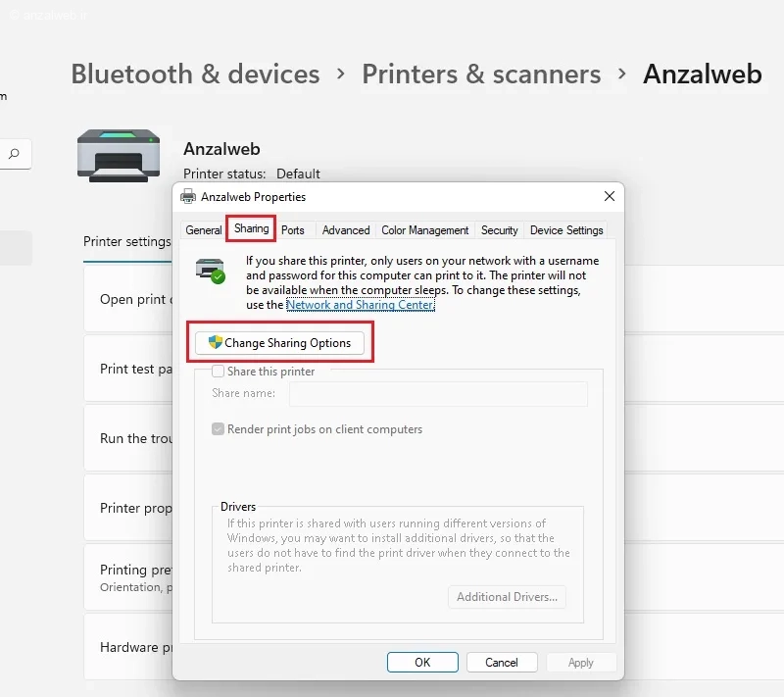Open the Security tab
This screenshot has width=784, height=697.
point(499,230)
